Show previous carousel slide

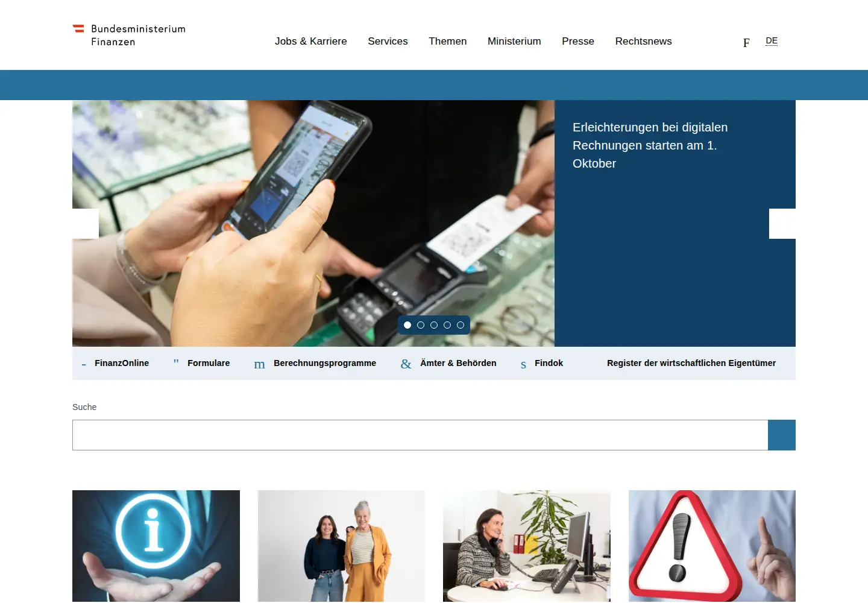pos(86,224)
